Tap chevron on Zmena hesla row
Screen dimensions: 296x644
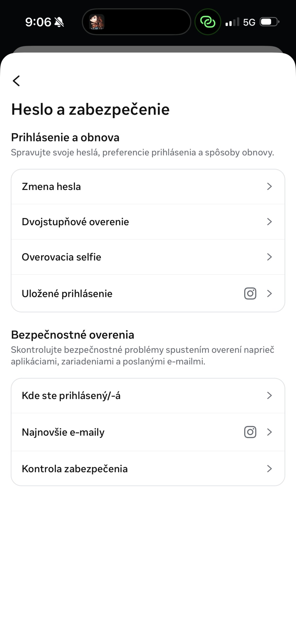[269, 187]
